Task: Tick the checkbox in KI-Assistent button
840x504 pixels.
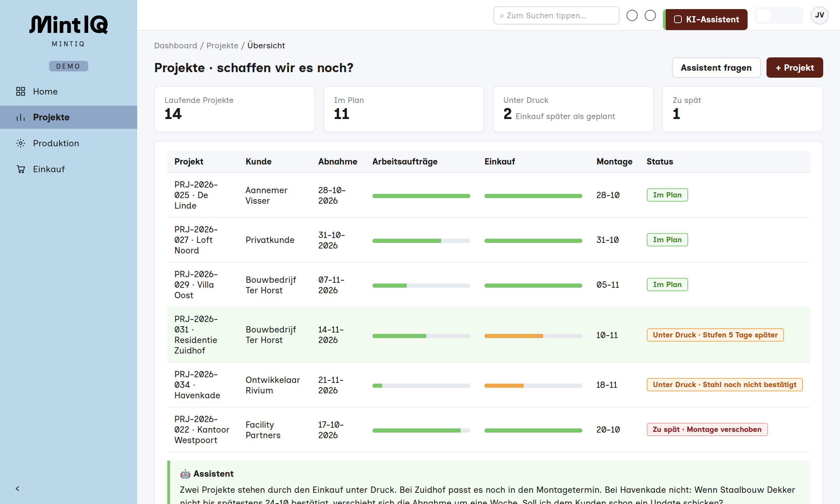Action: coord(678,20)
